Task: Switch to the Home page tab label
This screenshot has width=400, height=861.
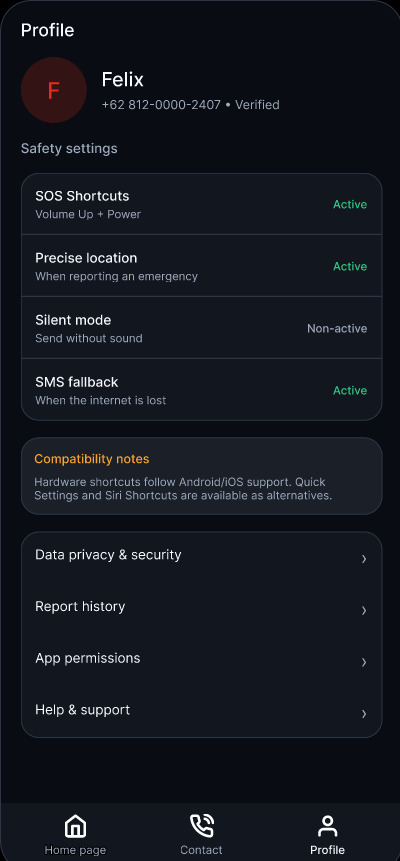Action: click(75, 850)
